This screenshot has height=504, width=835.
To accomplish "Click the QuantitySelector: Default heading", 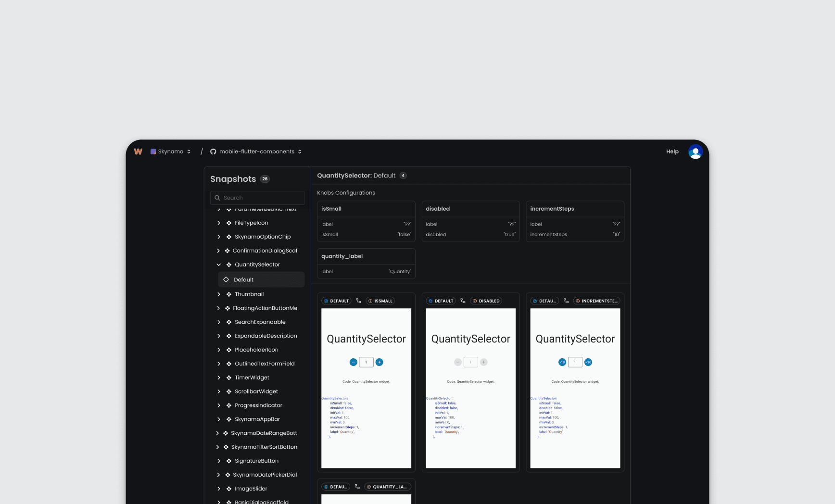I will click(x=356, y=176).
